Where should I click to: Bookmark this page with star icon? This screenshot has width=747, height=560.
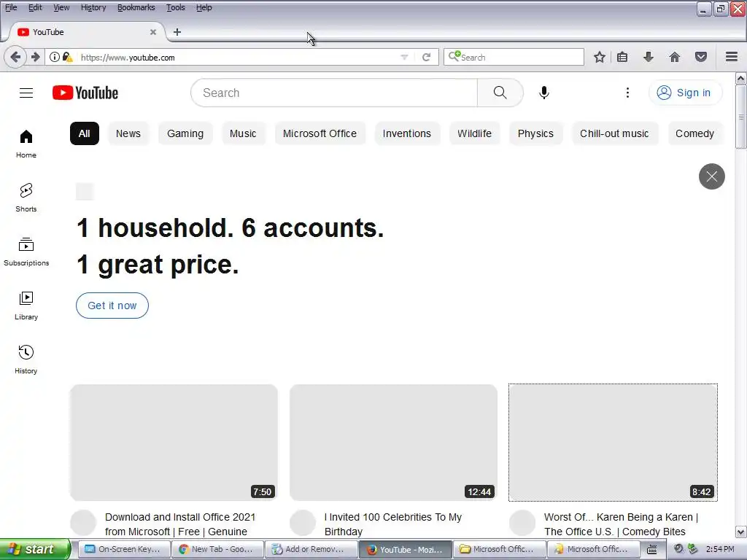[x=600, y=58]
